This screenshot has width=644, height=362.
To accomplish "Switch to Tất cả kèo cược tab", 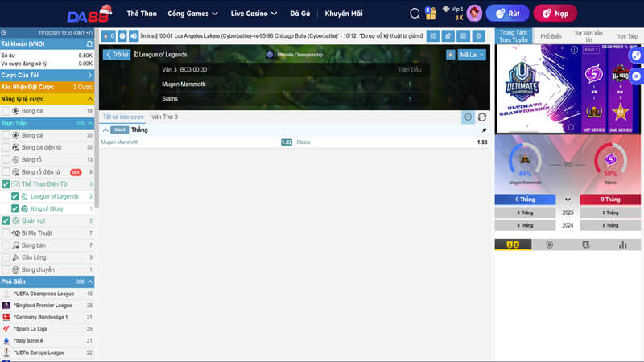I will [x=123, y=117].
